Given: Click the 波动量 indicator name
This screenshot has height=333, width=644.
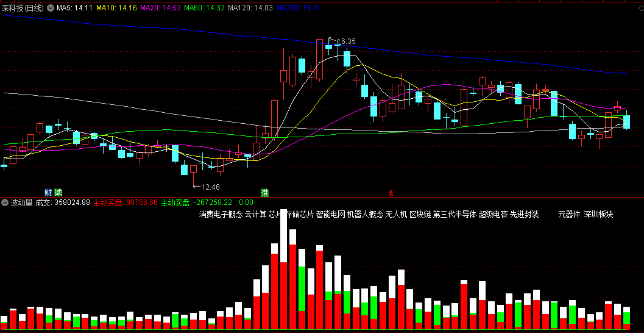Looking at the screenshot, I should pyautogui.click(x=21, y=202).
